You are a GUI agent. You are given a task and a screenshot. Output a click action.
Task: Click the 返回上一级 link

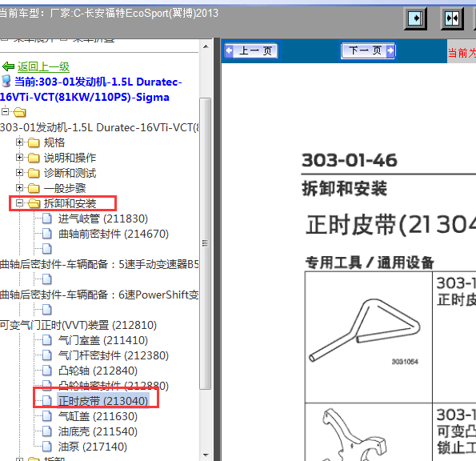click(x=43, y=66)
